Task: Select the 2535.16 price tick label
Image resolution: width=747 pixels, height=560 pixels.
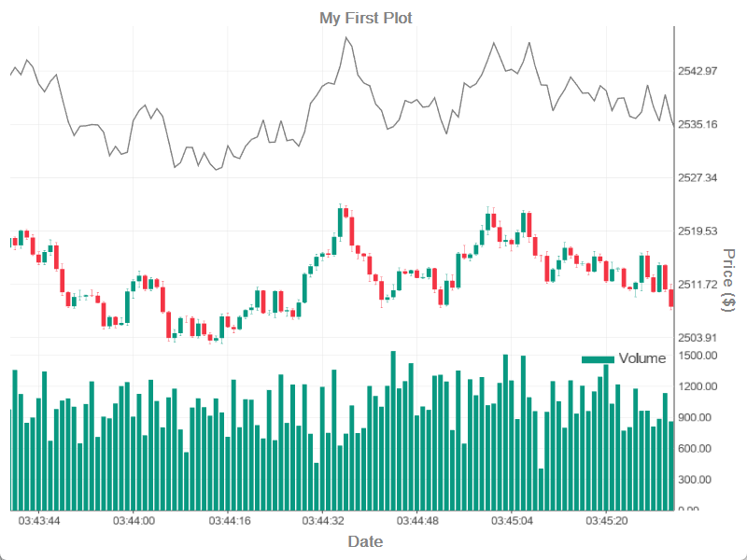Action: (698, 124)
